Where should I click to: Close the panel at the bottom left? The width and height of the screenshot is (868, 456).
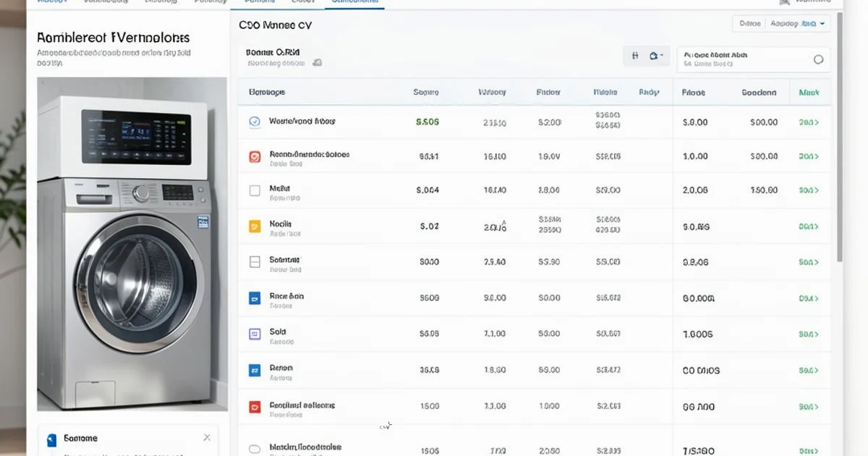tap(207, 437)
